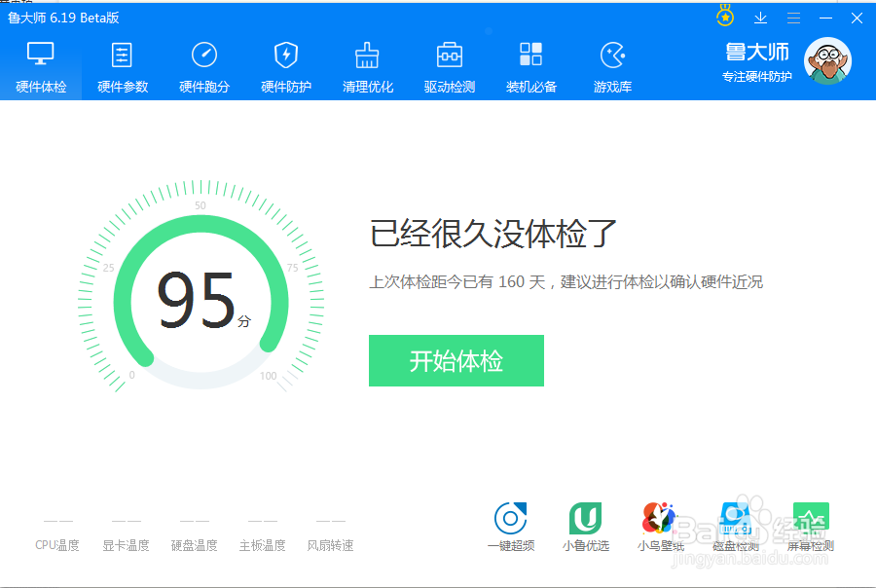This screenshot has height=588, width=876.
Task: Start the checkup with 开始体检 button
Action: coord(456,360)
